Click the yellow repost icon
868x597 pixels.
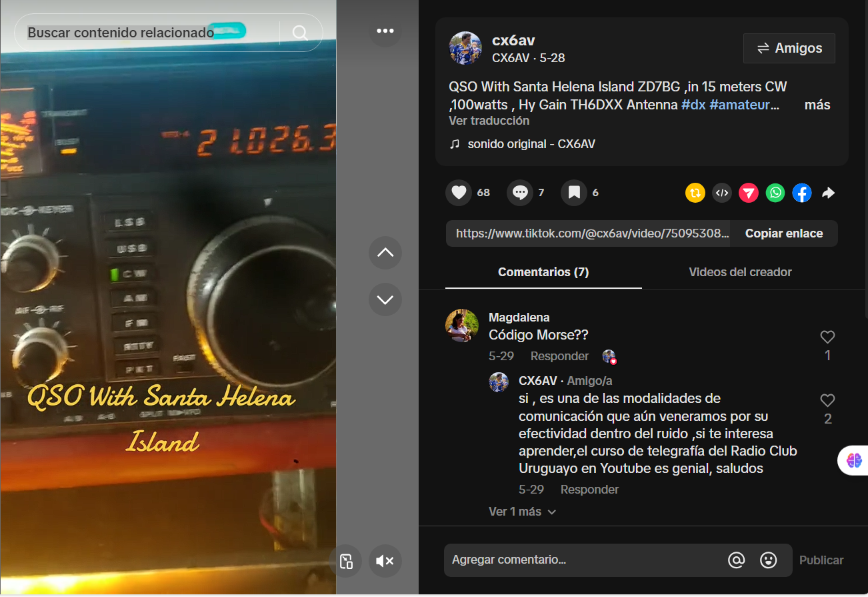coord(695,193)
